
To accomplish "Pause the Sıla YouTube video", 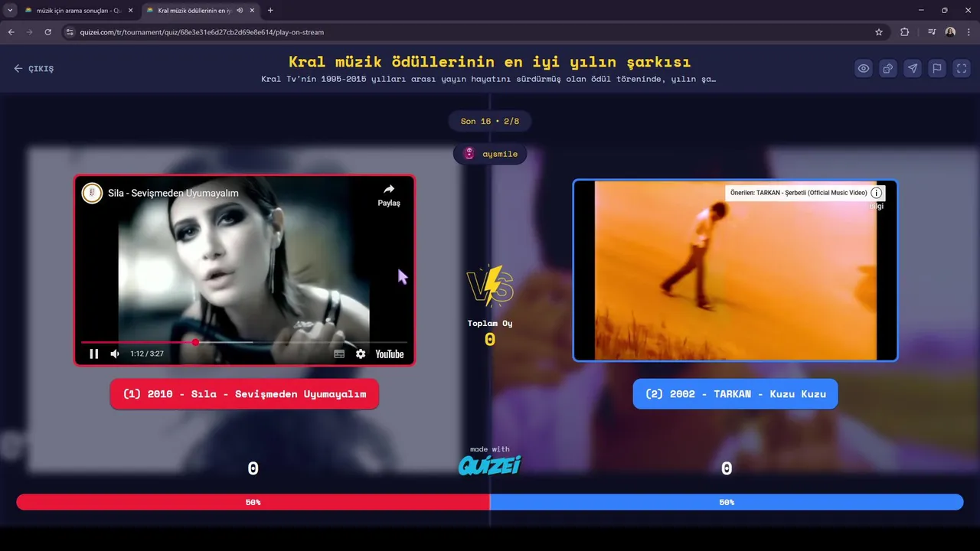I will 94,354.
